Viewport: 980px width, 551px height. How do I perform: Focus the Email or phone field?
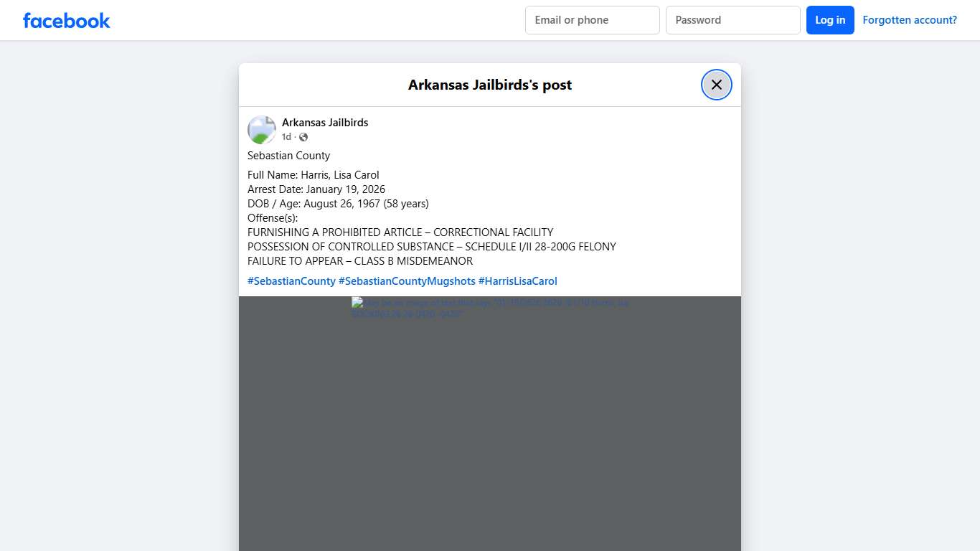(x=592, y=20)
